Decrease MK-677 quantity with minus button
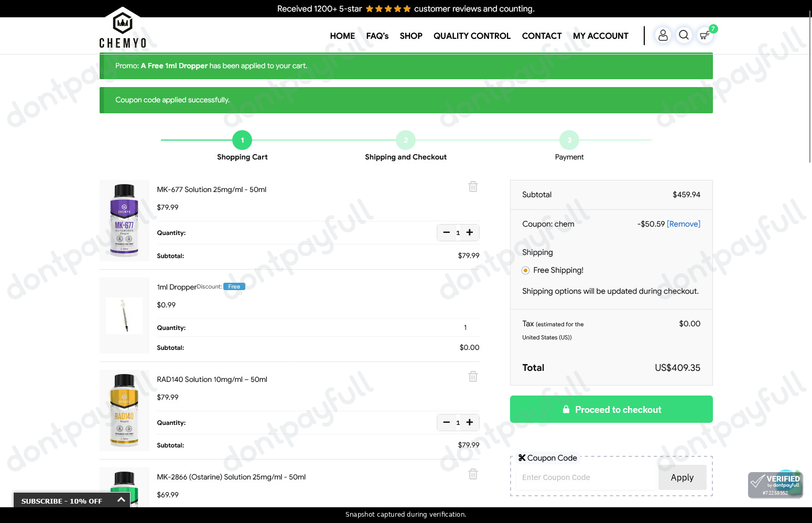This screenshot has height=523, width=812. point(446,232)
